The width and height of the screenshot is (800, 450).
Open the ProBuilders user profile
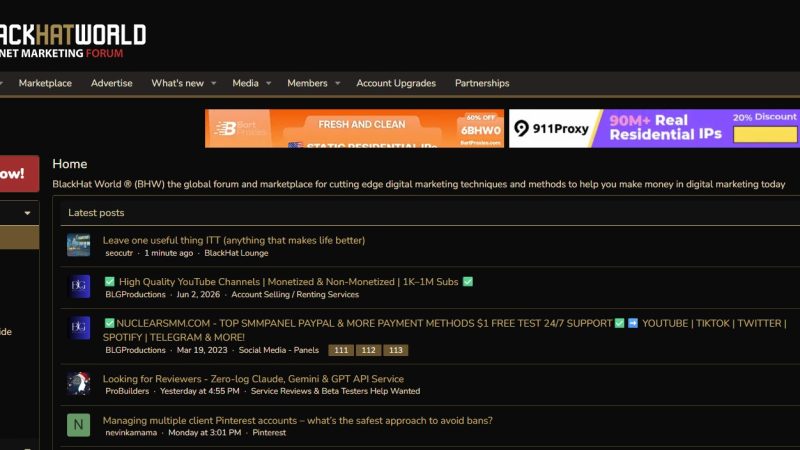point(127,391)
